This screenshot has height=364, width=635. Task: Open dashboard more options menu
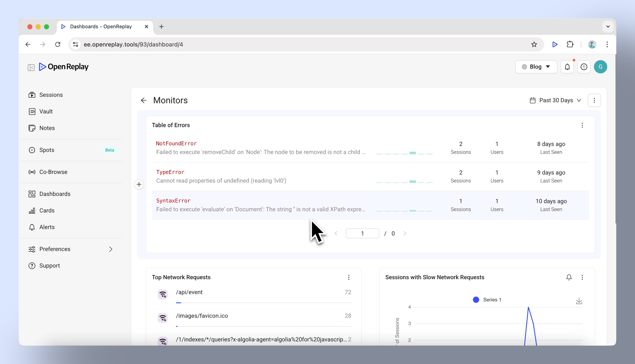pyautogui.click(x=594, y=100)
